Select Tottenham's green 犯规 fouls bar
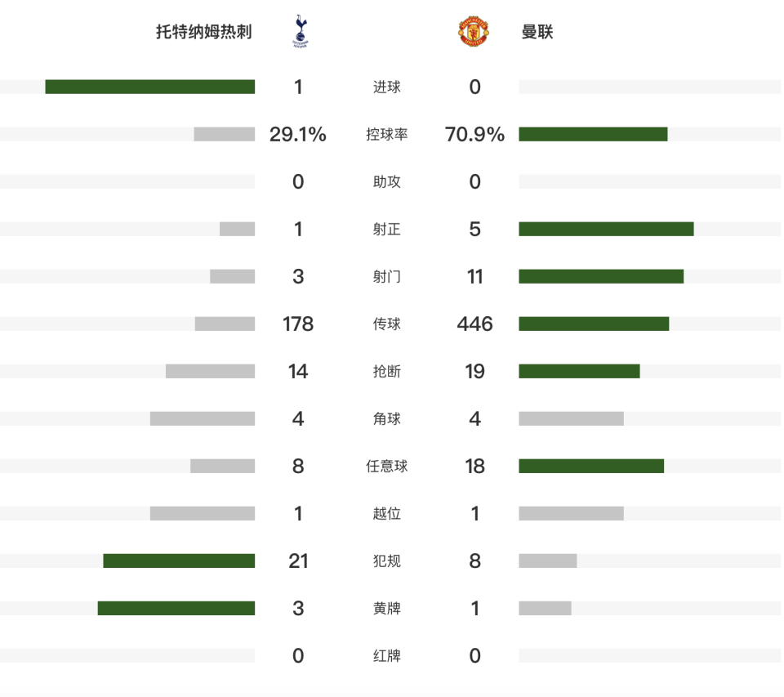784x697 pixels. (179, 561)
